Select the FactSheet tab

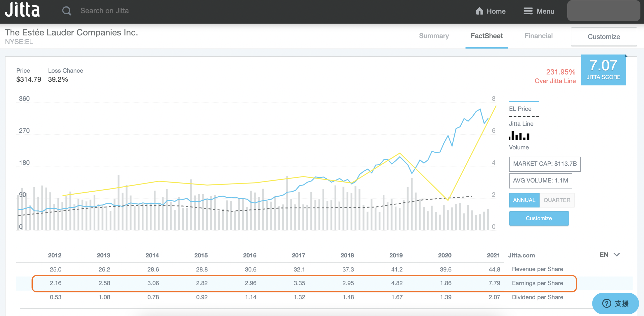(x=487, y=36)
